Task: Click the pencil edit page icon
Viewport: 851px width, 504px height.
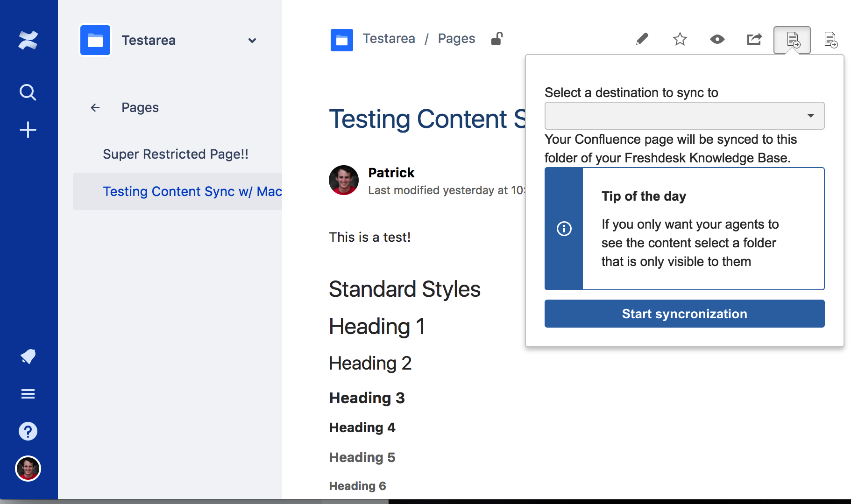Action: pyautogui.click(x=642, y=39)
